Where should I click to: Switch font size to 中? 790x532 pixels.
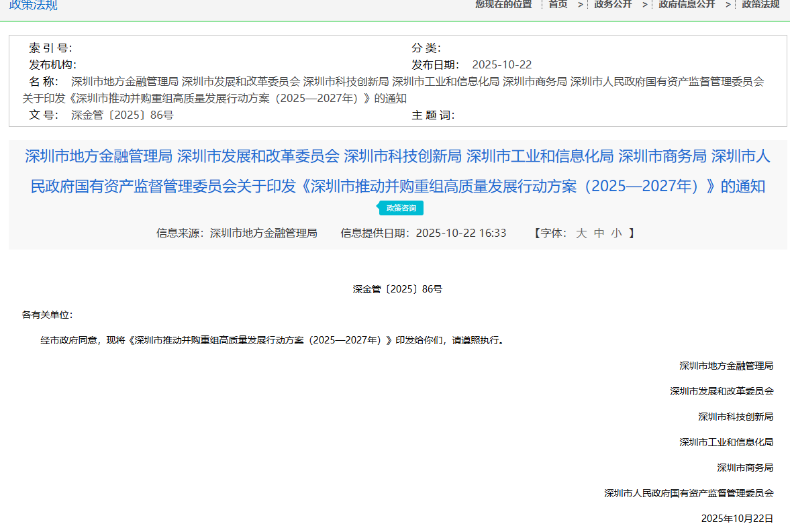(599, 233)
